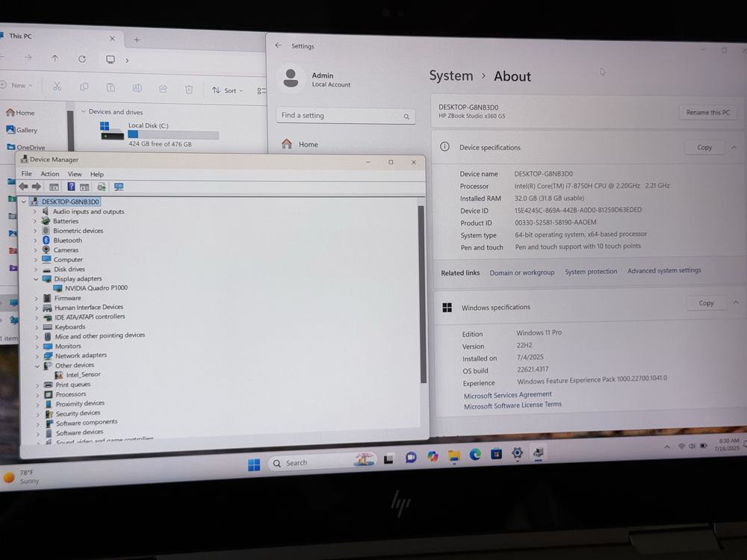Click the Delete trash icon in File Explorer
747x560 pixels.
(189, 90)
